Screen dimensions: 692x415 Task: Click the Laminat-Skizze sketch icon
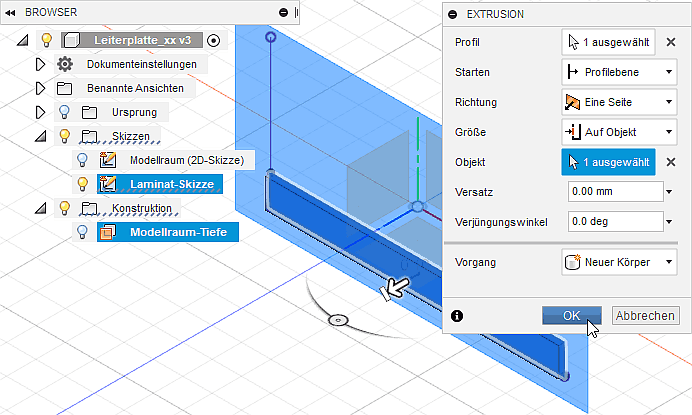click(108, 184)
